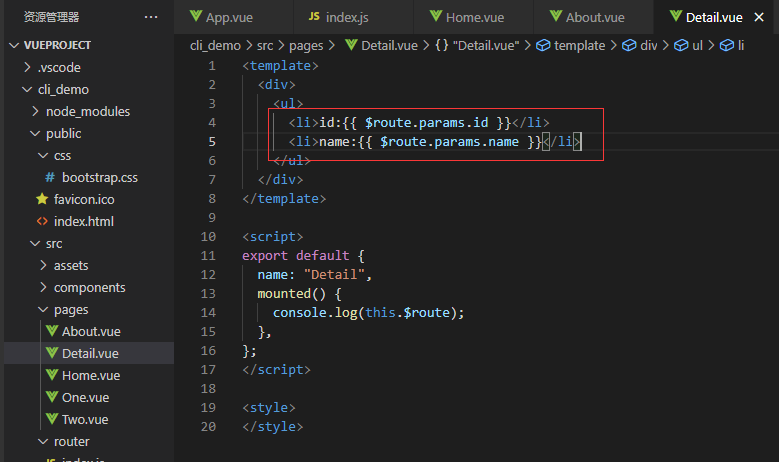The width and height of the screenshot is (779, 462).
Task: Open bootstrap.css file
Action: coord(89,177)
